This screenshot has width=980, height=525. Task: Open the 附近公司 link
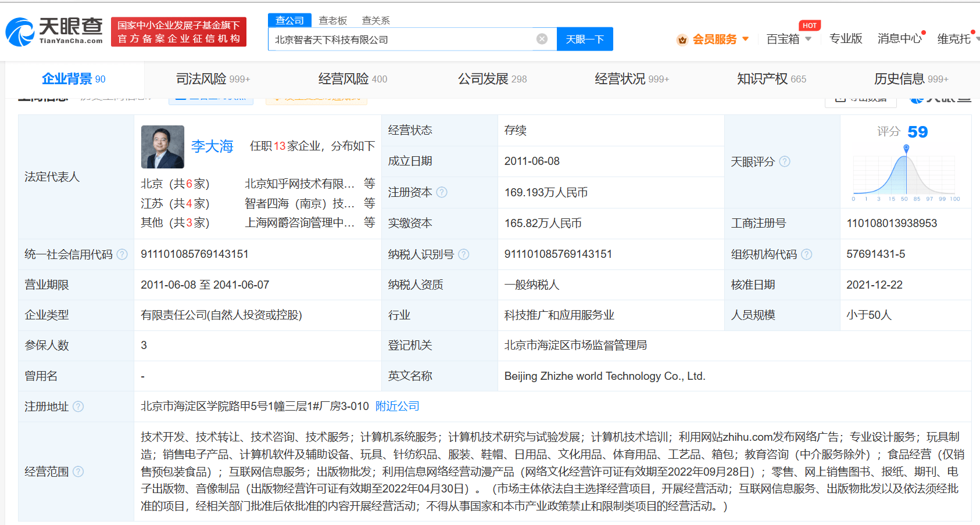[397, 406]
